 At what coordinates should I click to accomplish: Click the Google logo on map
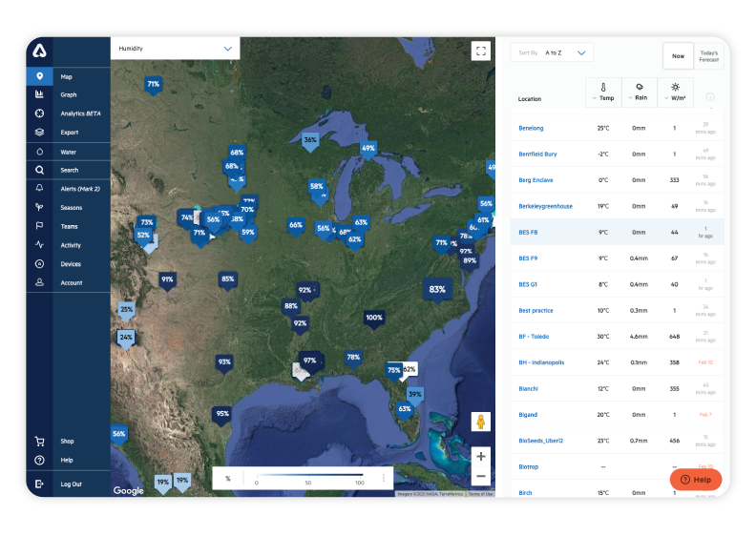click(128, 490)
